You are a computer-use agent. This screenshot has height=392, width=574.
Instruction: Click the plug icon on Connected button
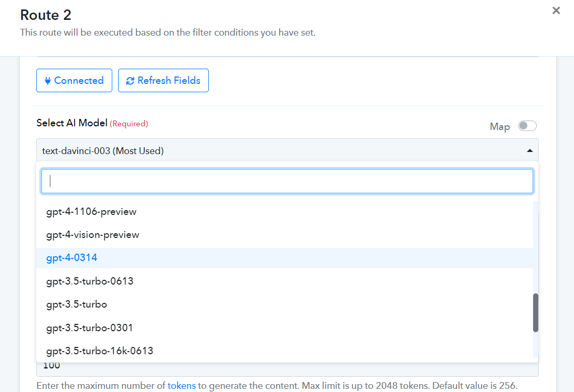pyautogui.click(x=48, y=81)
